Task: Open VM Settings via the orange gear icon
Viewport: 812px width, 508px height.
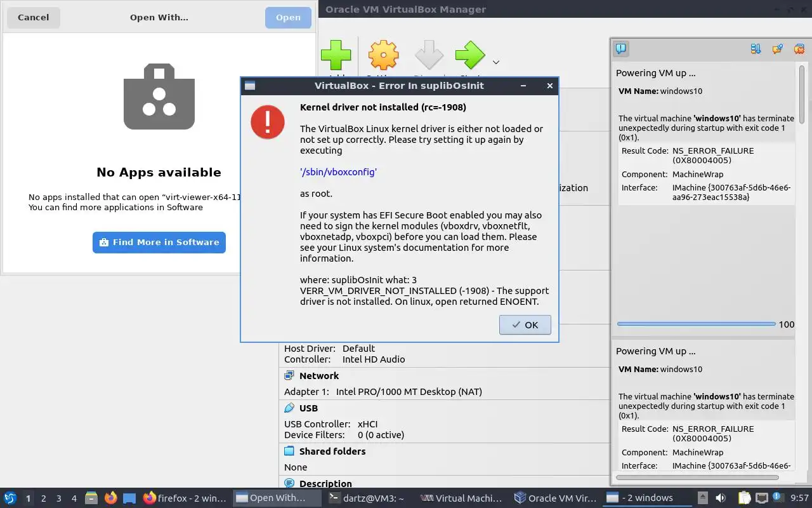Action: click(383, 55)
